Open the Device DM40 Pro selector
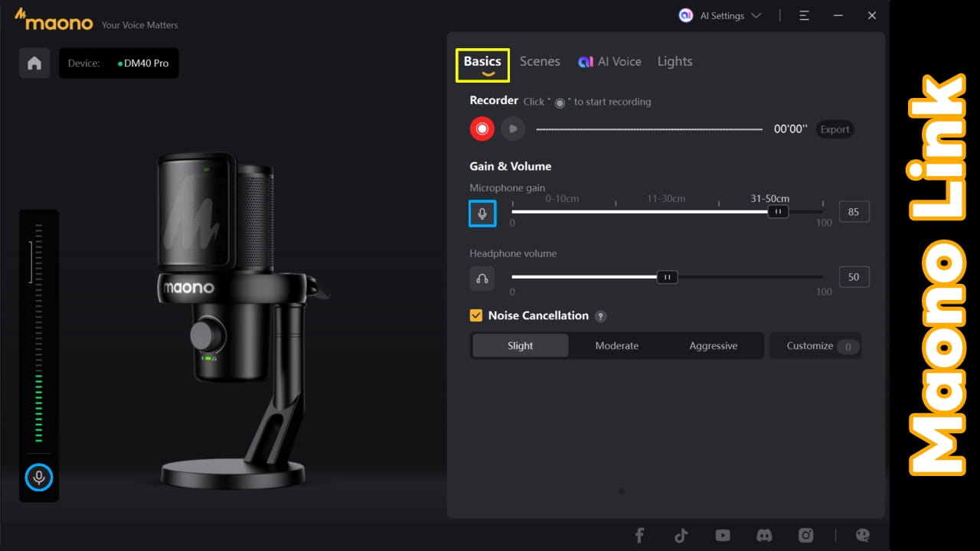The height and width of the screenshot is (551, 980). click(119, 64)
